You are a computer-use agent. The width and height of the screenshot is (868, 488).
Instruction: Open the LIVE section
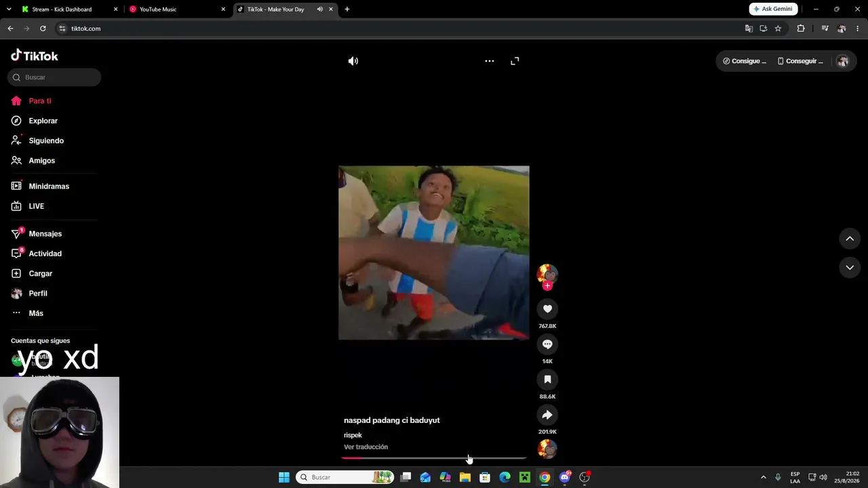(37, 206)
